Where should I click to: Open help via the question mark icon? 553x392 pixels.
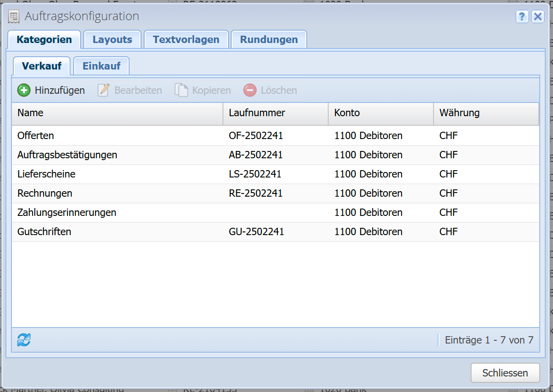(522, 17)
